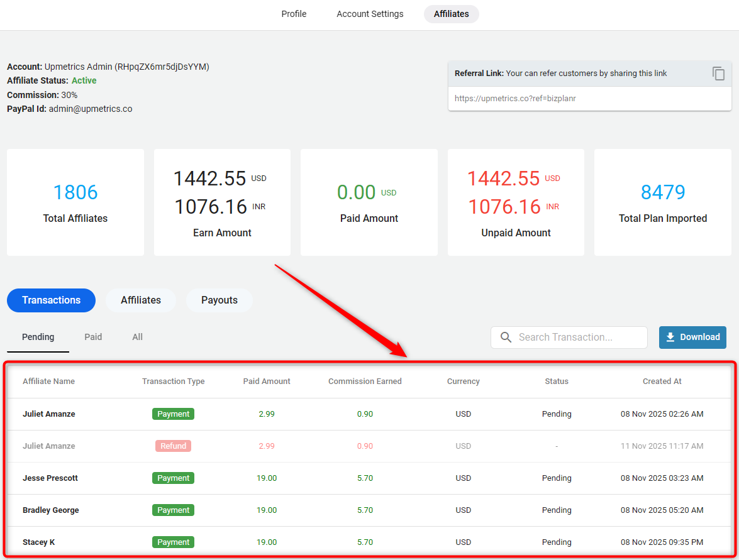Open the Profile tab
The image size is (739, 560).
click(x=294, y=14)
